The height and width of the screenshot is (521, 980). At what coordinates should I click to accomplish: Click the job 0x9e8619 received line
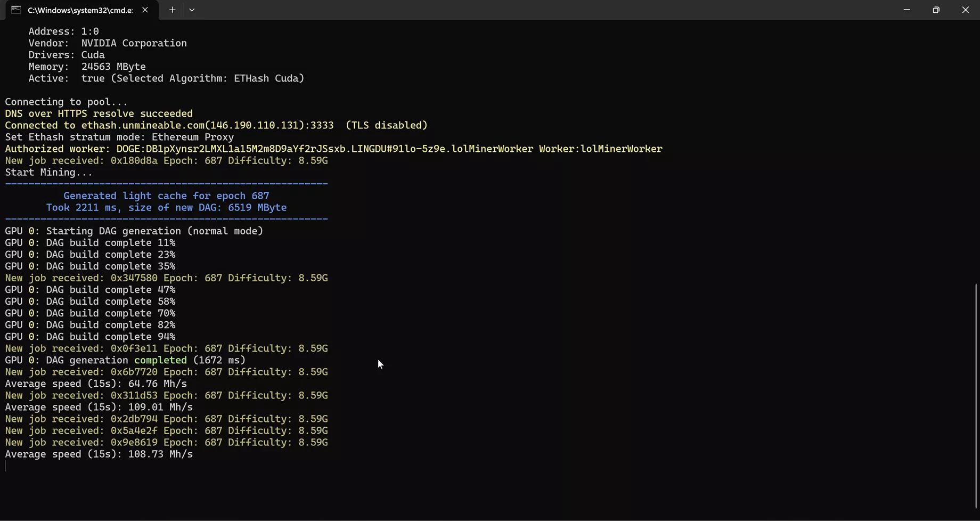[x=166, y=442]
